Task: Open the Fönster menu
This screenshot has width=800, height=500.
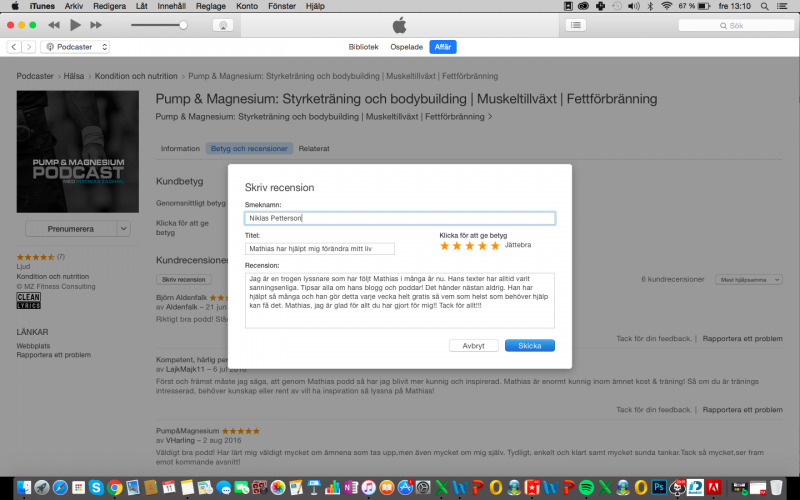Action: (x=282, y=6)
